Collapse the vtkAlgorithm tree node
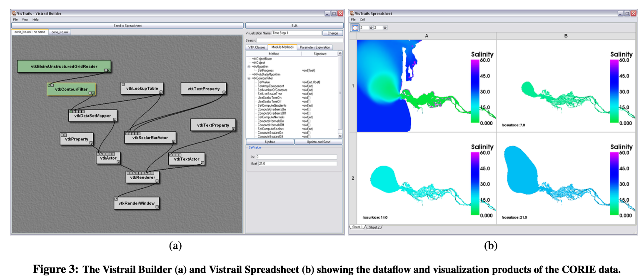Screen dimensions: 644x280 tap(249, 67)
